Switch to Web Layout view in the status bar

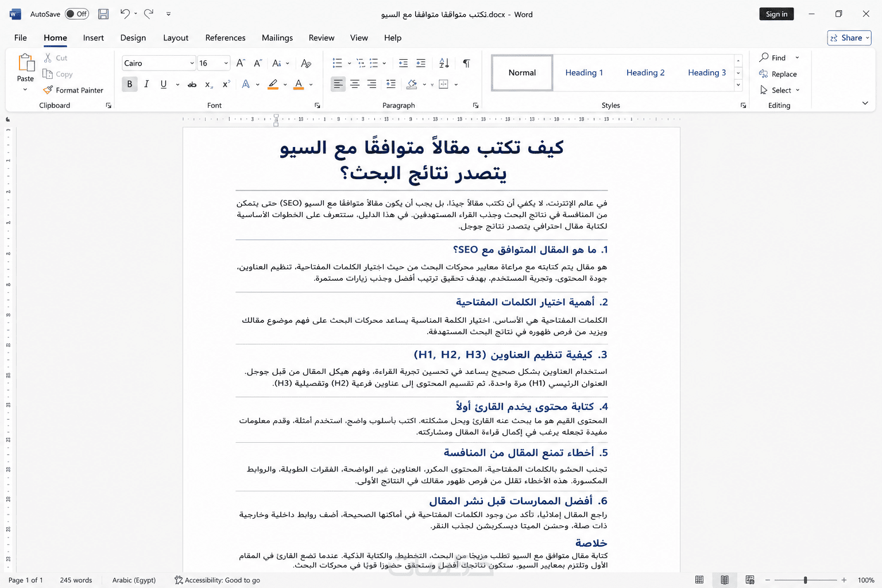pos(750,580)
